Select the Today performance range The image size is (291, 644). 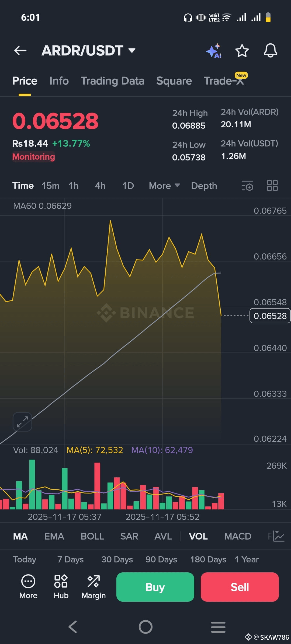coord(25,559)
